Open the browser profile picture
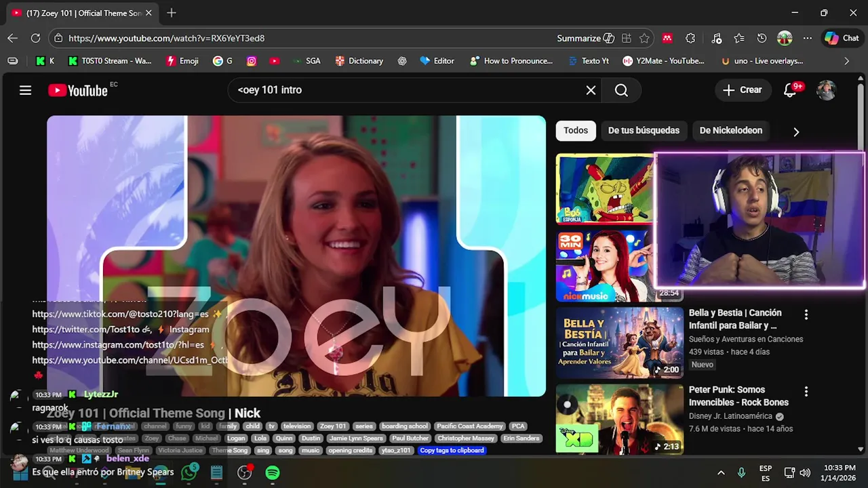This screenshot has width=868, height=488. tap(785, 39)
